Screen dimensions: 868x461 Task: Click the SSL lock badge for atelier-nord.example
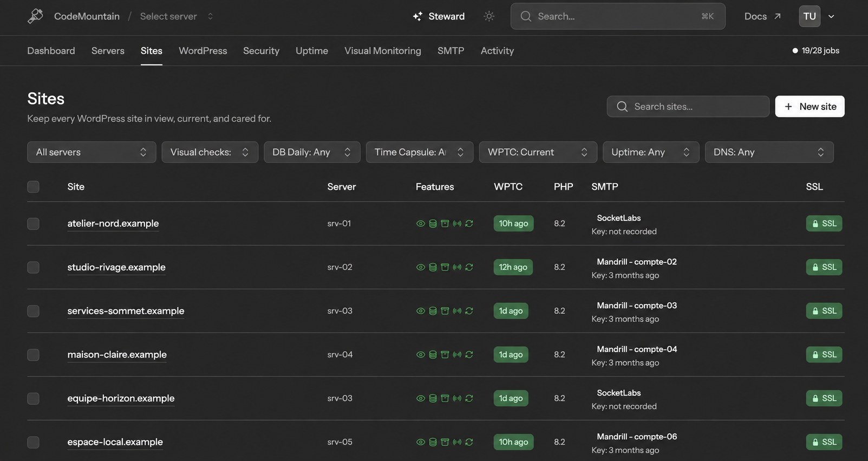tap(824, 224)
